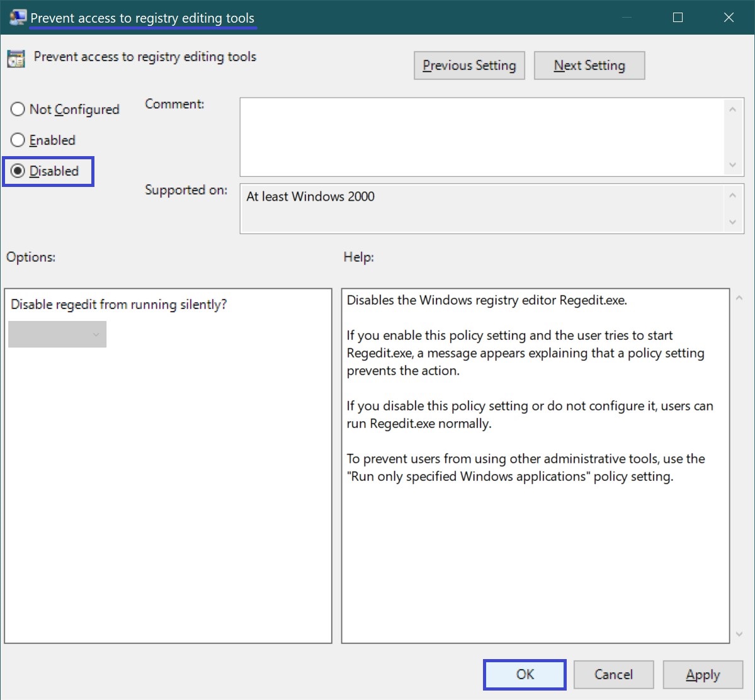Click the policy setting icon beside the heading
Screen dimensions: 755x700
pos(16,59)
